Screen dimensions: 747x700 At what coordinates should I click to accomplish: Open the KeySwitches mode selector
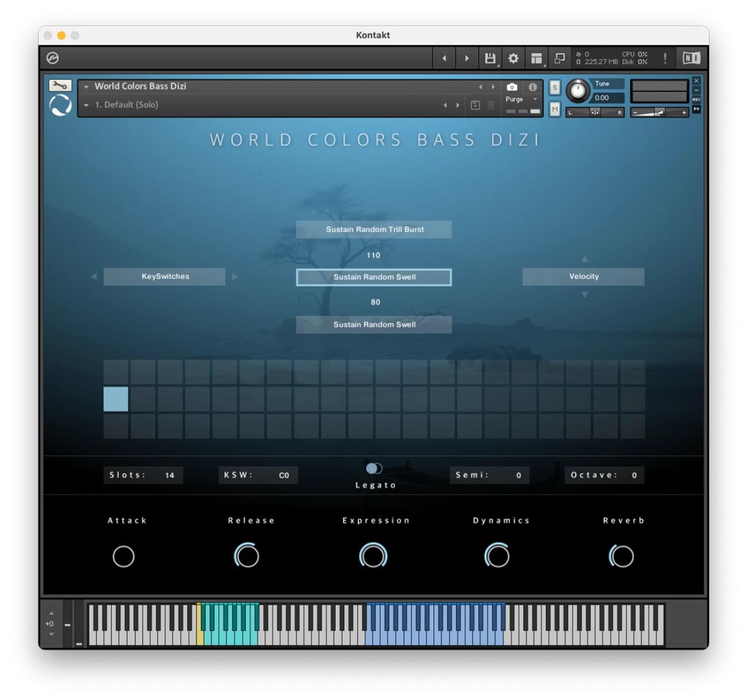[165, 277]
